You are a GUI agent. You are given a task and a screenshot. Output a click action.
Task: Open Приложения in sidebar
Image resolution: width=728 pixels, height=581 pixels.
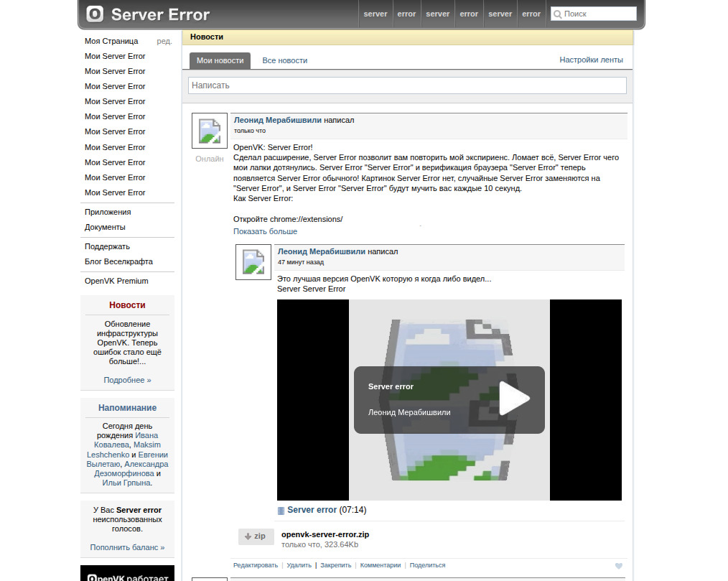(x=108, y=212)
